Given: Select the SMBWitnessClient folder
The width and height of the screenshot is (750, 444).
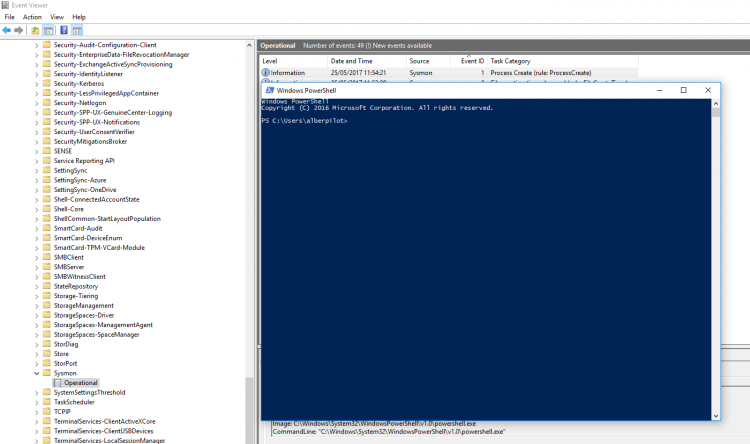Looking at the screenshot, I should click(x=79, y=277).
